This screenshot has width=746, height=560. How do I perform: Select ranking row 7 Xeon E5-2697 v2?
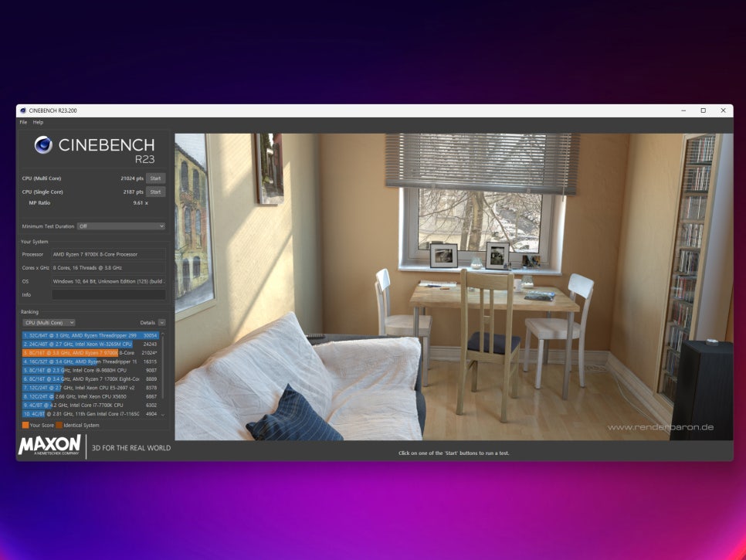click(x=90, y=388)
